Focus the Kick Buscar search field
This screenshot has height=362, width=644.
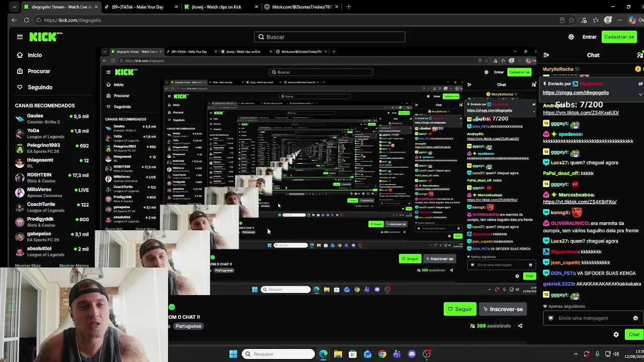pyautogui.click(x=330, y=37)
